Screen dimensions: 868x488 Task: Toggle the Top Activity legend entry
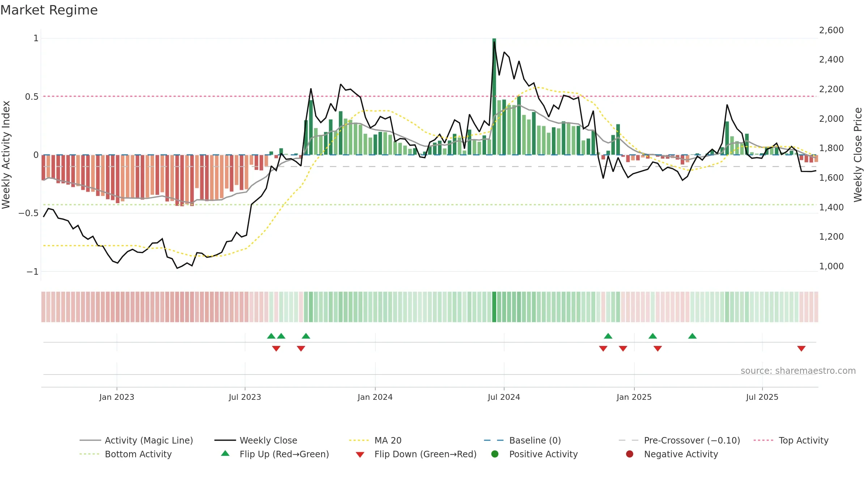(791, 440)
